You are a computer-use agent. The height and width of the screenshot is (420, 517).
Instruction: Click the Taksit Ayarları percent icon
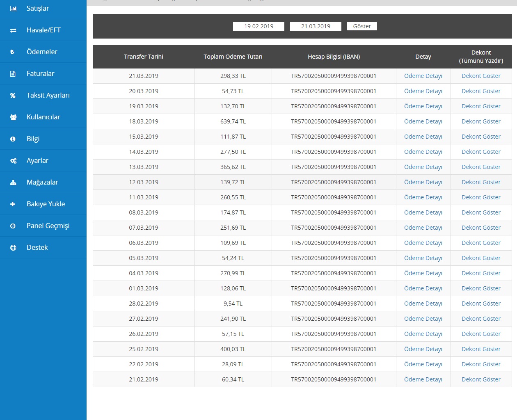(13, 96)
